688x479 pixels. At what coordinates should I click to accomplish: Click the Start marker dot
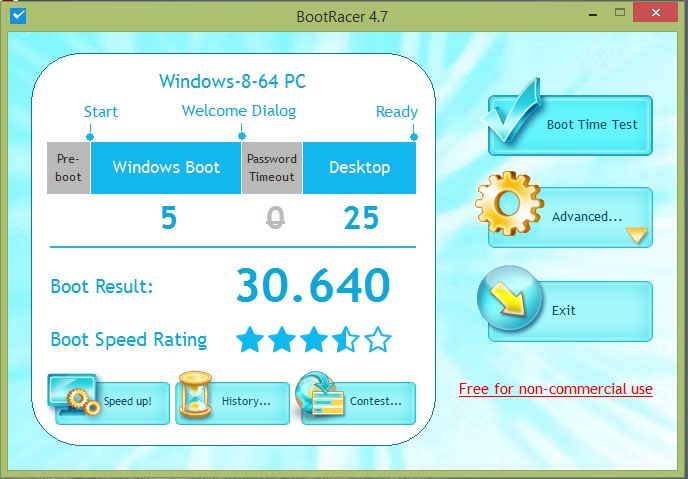point(90,137)
